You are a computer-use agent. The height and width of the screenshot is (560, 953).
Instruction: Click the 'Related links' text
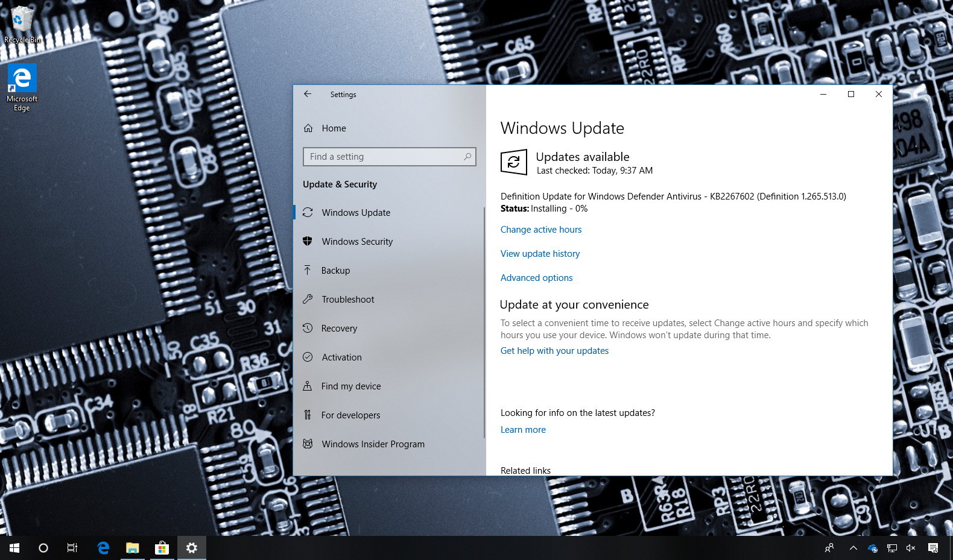(525, 471)
